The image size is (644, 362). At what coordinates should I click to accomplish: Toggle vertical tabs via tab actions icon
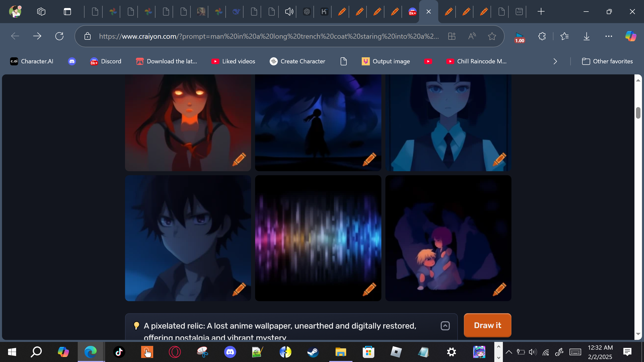coord(67,12)
